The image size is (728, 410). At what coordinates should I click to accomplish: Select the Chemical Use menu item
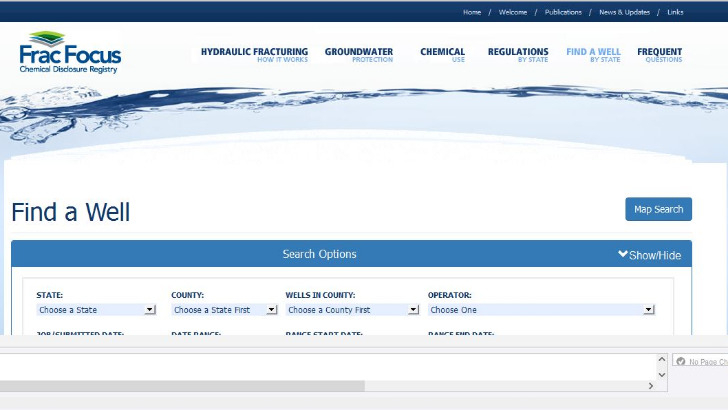pos(442,54)
